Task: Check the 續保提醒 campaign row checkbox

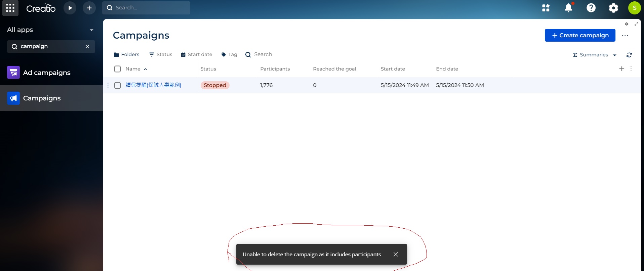Action: click(x=117, y=85)
